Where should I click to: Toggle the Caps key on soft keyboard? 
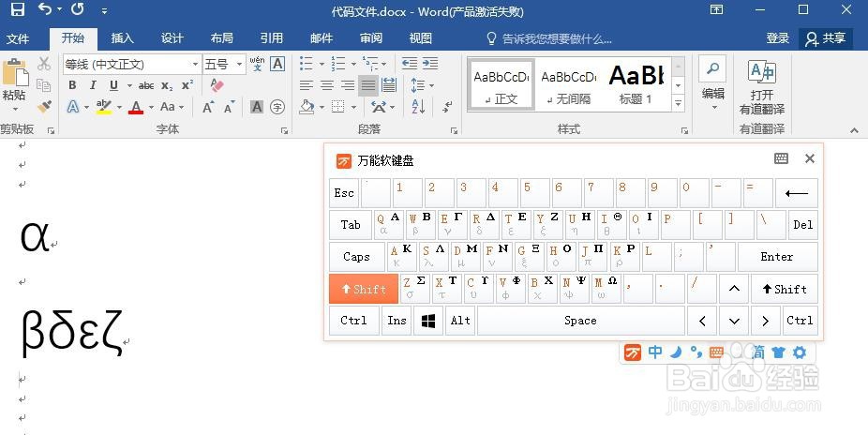356,257
